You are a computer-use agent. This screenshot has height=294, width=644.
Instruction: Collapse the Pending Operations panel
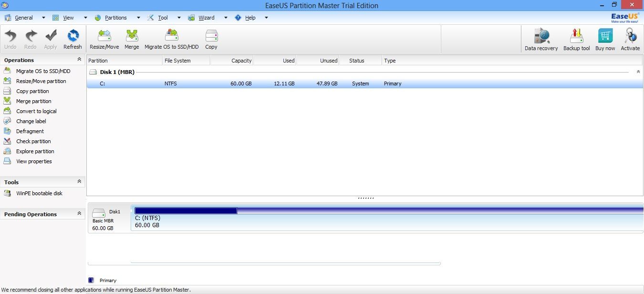pyautogui.click(x=79, y=214)
